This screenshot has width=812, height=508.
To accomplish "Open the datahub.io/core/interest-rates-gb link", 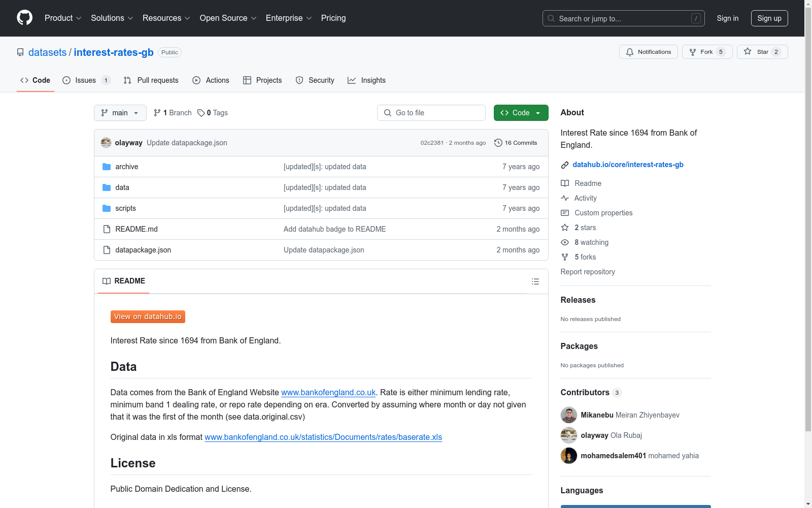I will (628, 165).
